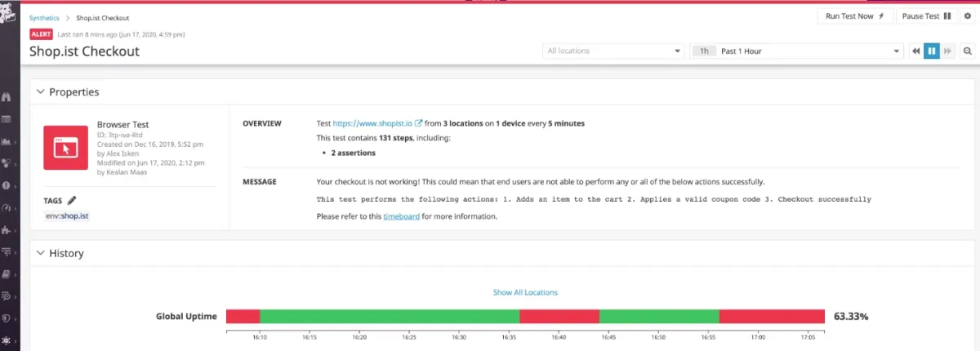Screen dimensions: 980x351
Task: Click the 63.33% uptime value
Action: [x=851, y=316]
